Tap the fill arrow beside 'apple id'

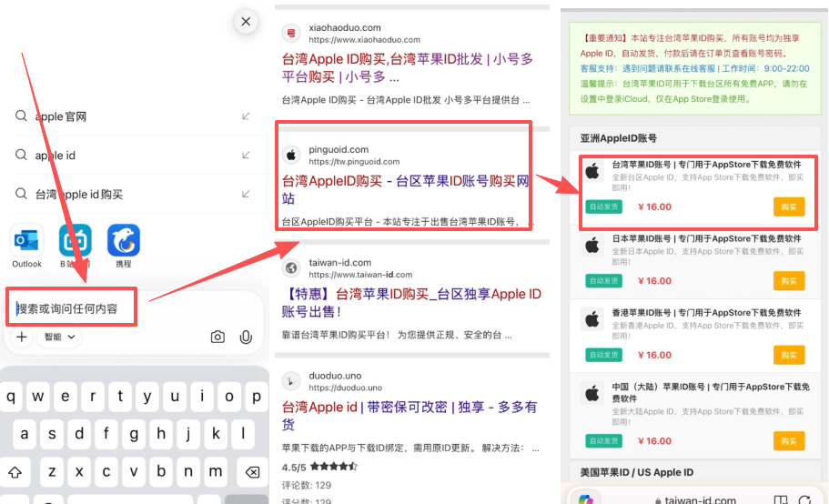[x=246, y=156]
